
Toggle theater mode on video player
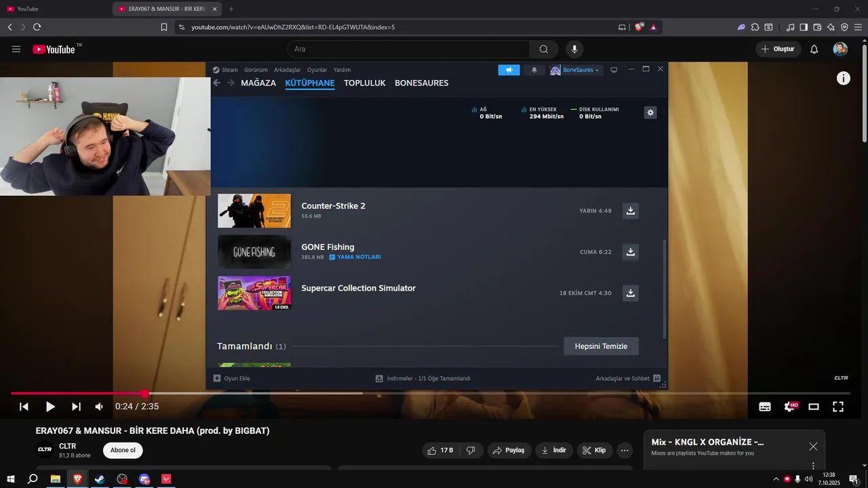click(814, 407)
